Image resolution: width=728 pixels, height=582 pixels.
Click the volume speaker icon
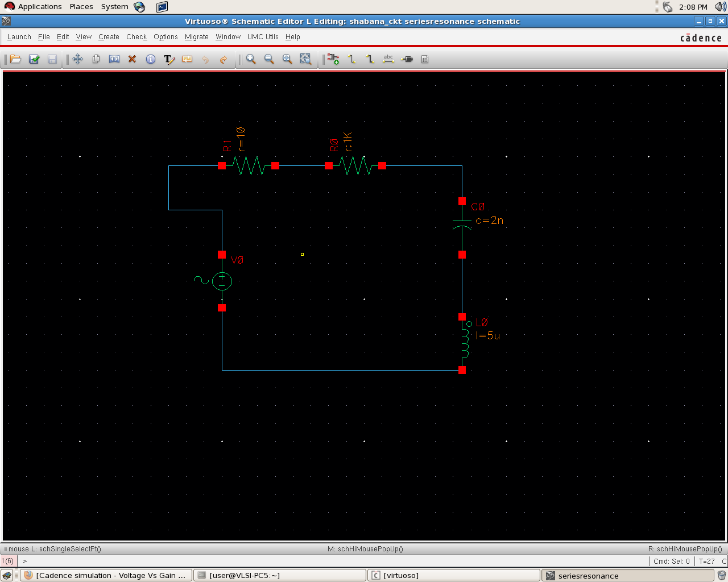pos(720,7)
